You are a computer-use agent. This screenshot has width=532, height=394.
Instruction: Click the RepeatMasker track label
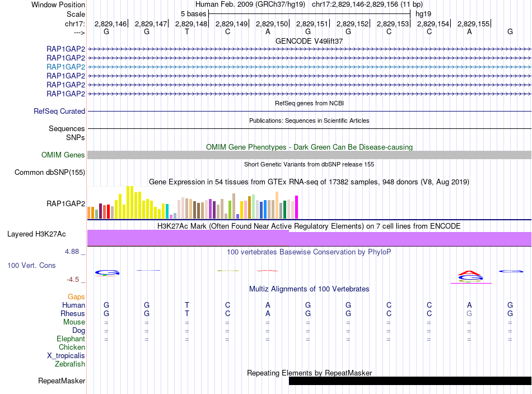click(62, 381)
